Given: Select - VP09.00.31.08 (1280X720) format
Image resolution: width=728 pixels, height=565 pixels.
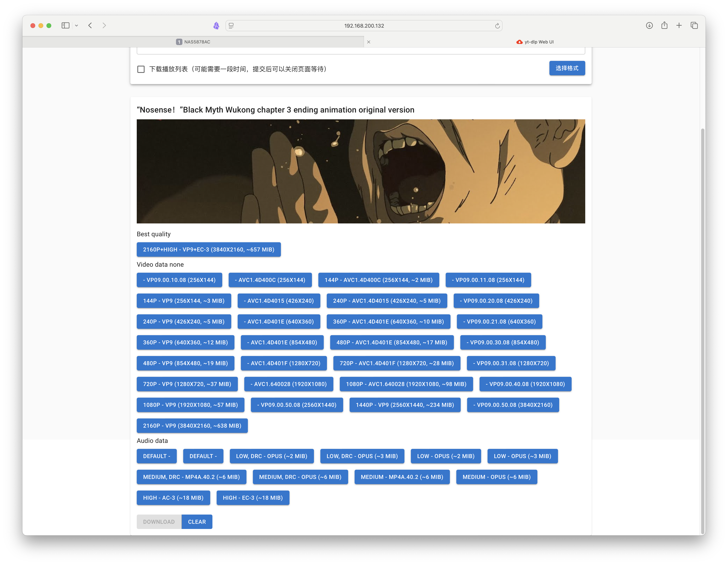Looking at the screenshot, I should tap(511, 363).
